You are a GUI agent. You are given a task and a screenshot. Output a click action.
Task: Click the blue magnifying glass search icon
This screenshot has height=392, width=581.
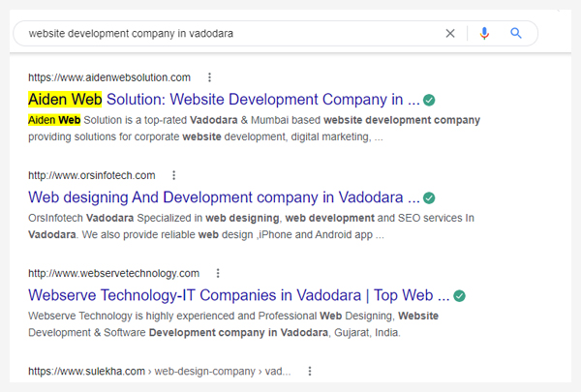coord(516,33)
